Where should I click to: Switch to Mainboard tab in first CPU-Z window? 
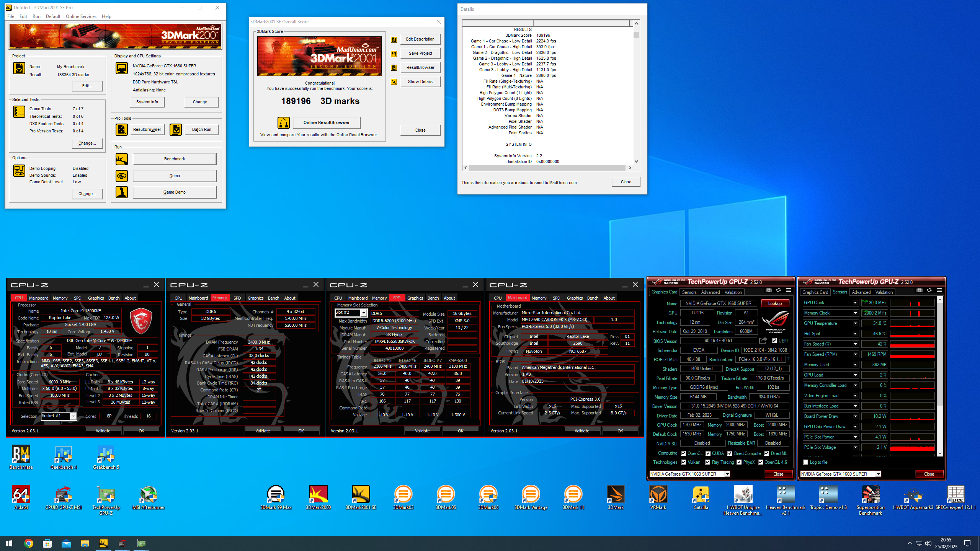tap(39, 298)
